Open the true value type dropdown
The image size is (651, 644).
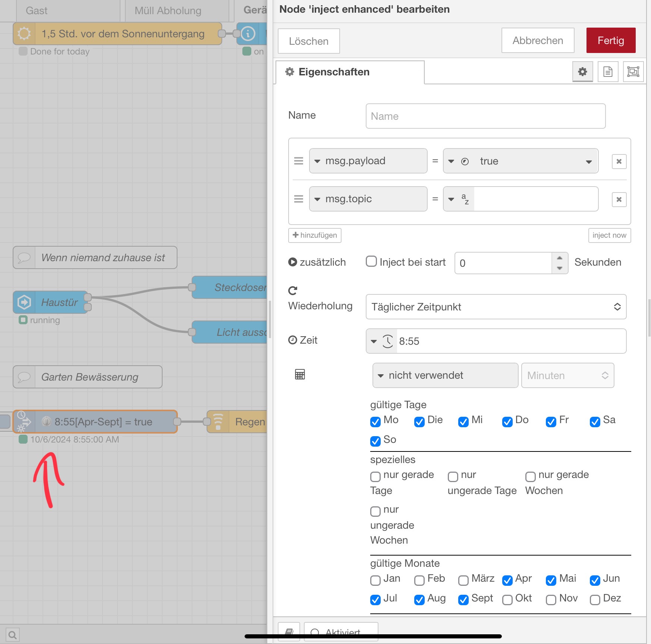pos(458,161)
